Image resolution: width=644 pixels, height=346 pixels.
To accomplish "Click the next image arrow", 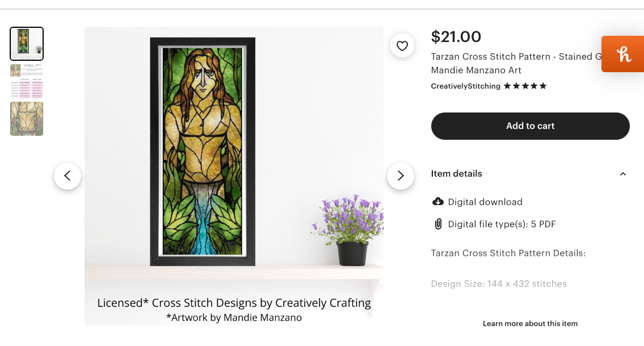I will (x=401, y=176).
